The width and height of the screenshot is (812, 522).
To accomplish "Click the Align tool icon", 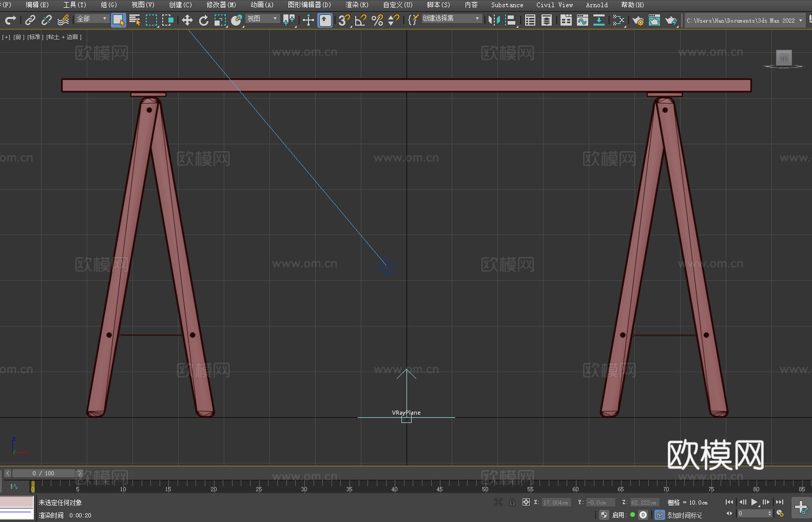I will click(x=511, y=20).
